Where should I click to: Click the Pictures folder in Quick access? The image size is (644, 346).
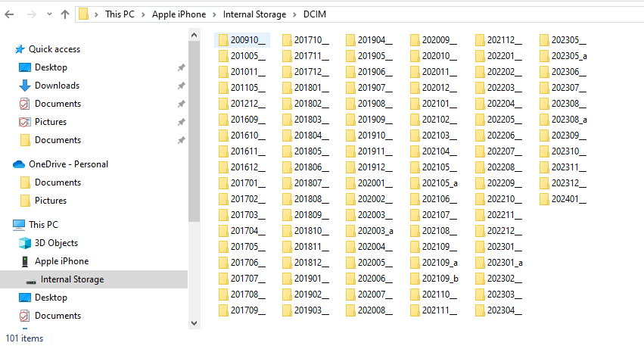coord(50,122)
